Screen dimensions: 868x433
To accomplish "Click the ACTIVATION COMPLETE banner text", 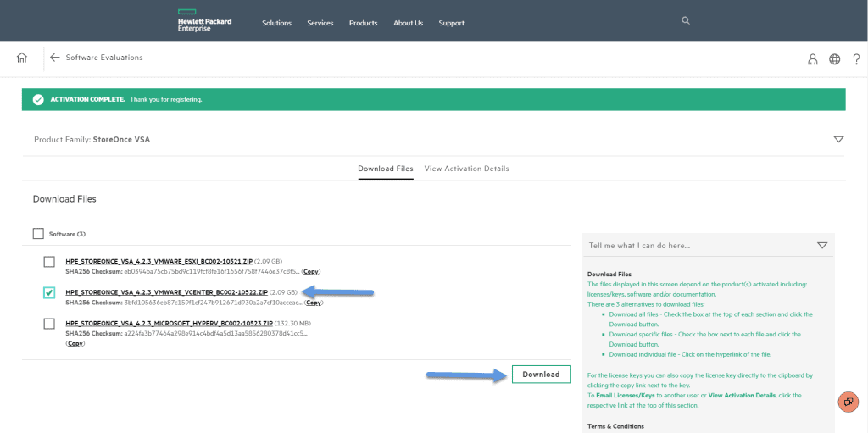I will (88, 100).
